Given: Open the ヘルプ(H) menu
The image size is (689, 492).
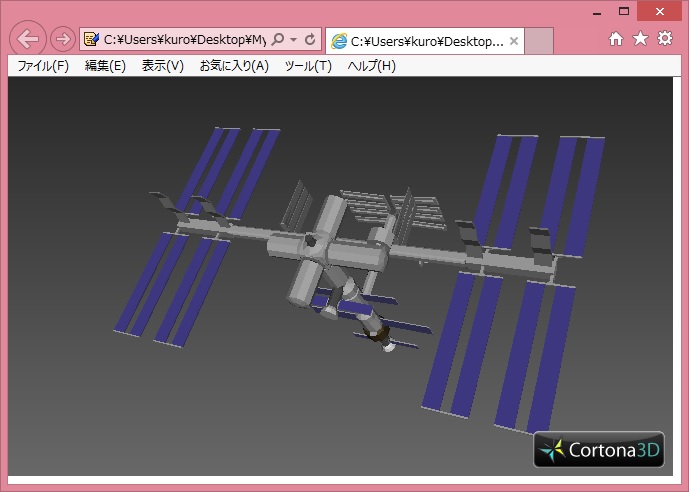Looking at the screenshot, I should [372, 66].
